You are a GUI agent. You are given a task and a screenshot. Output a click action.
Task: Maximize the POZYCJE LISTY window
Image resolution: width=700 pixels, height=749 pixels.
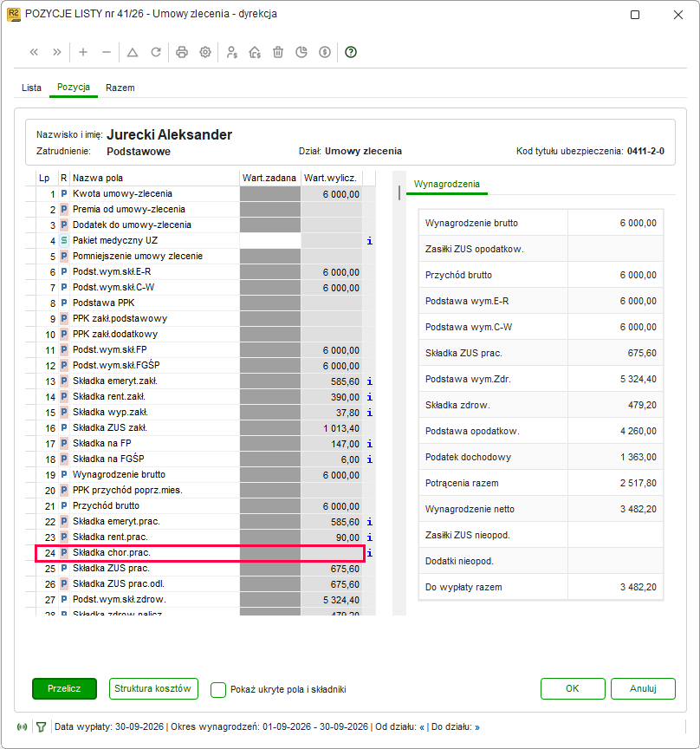635,15
